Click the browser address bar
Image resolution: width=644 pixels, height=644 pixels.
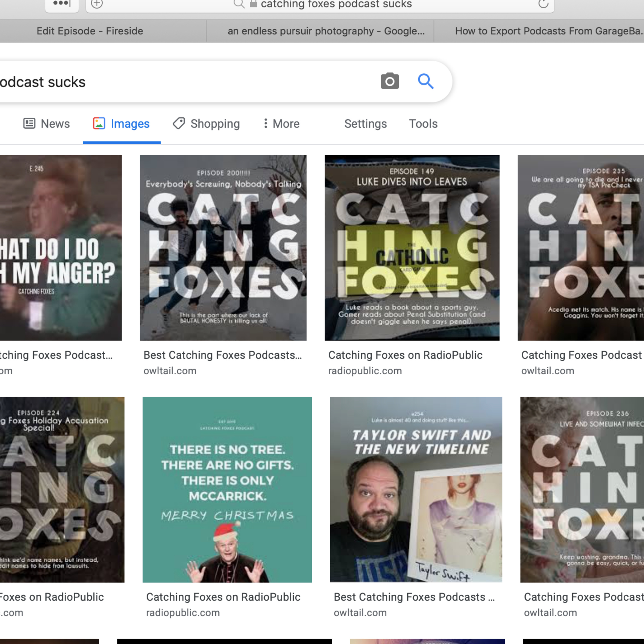point(320,4)
